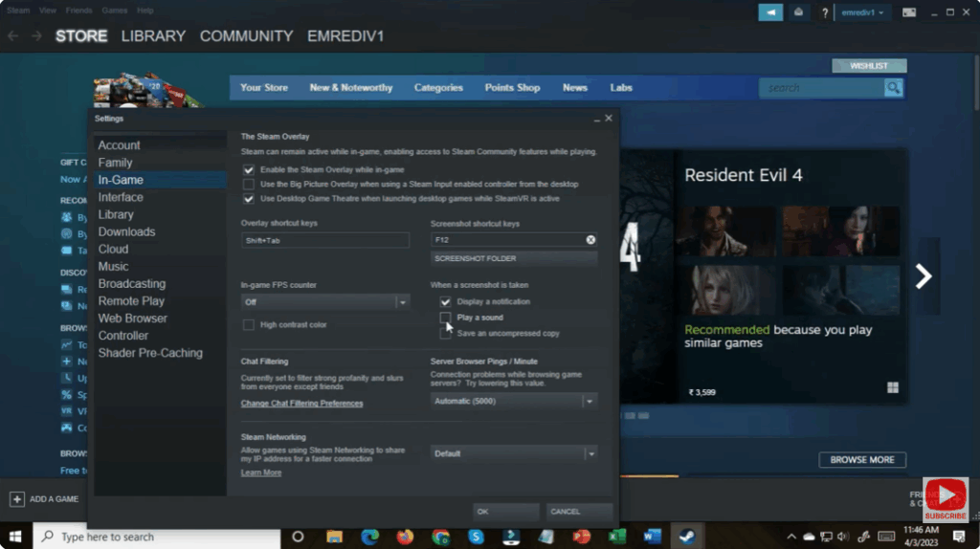Open volume control in system tray
This screenshot has height=549, width=980.
point(843,537)
